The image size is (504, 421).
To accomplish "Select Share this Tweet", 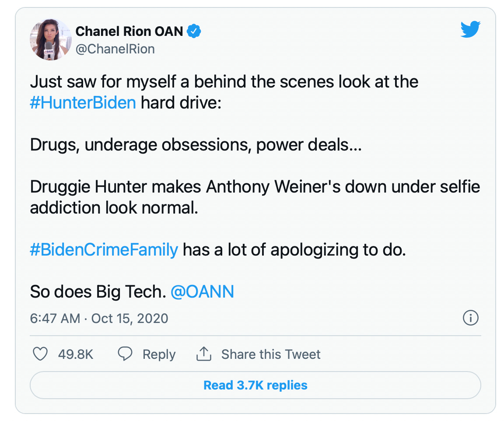I will (x=271, y=354).
